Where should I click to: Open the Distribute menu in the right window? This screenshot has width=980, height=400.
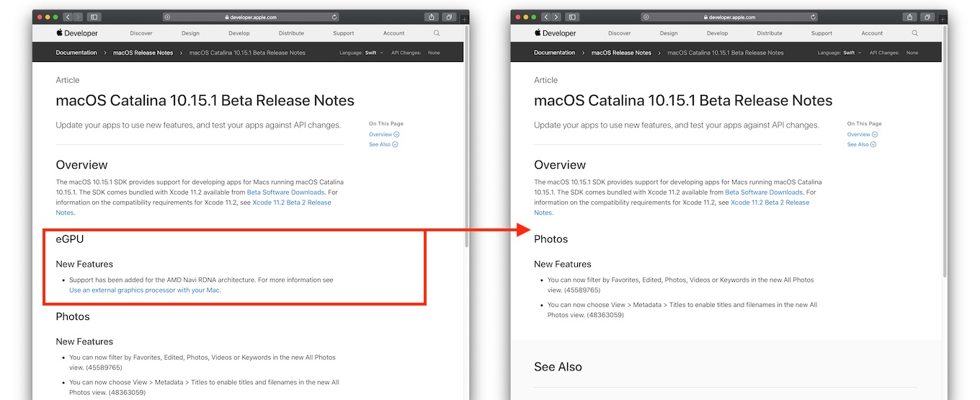pyautogui.click(x=770, y=33)
